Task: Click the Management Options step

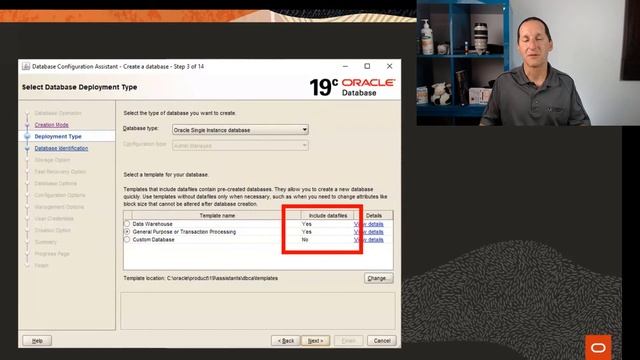Action: 59,207
